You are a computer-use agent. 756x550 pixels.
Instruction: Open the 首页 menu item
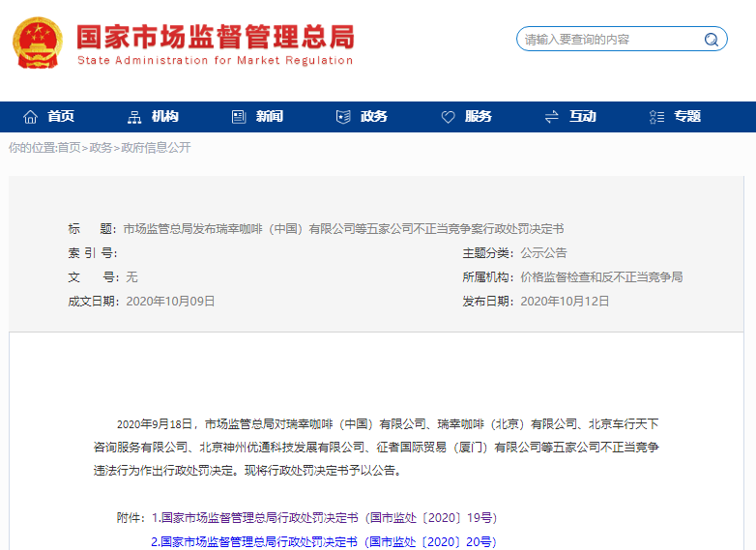[x=61, y=117]
